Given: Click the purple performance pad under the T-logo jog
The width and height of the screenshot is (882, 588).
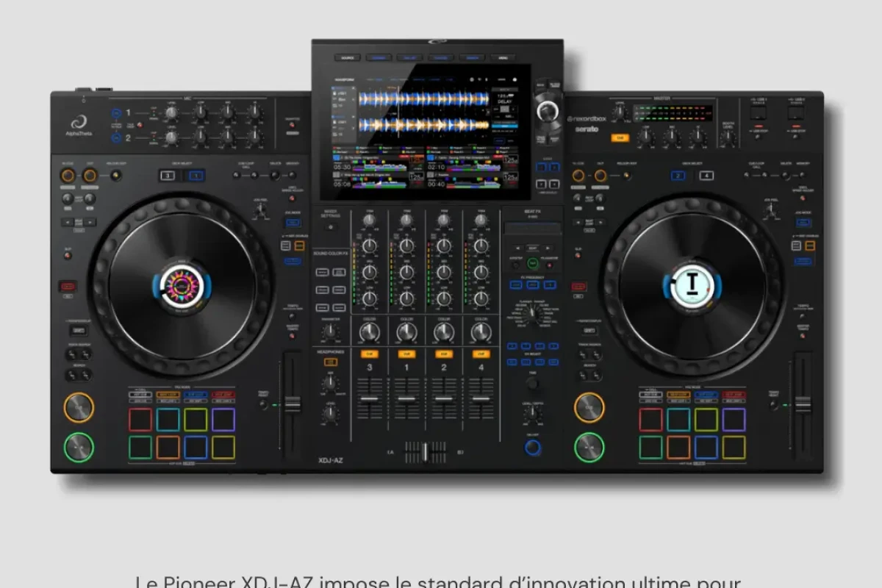Looking at the screenshot, I should click(734, 419).
